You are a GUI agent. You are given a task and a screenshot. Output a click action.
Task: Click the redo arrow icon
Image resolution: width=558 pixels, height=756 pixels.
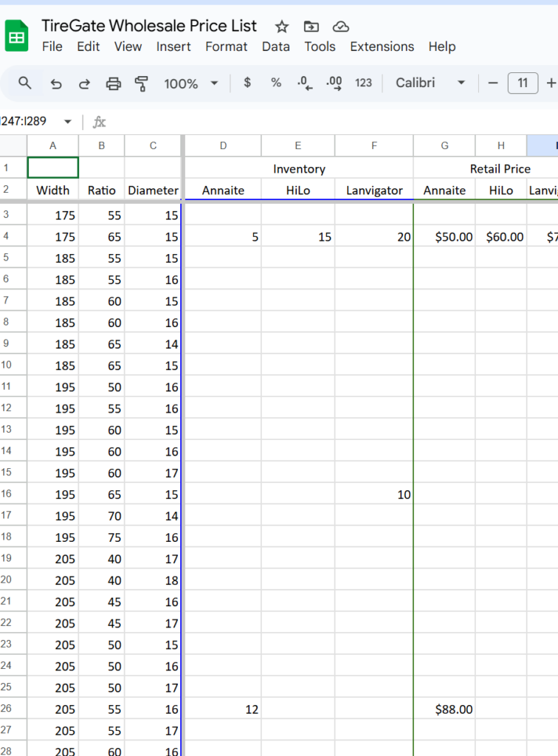coord(84,84)
